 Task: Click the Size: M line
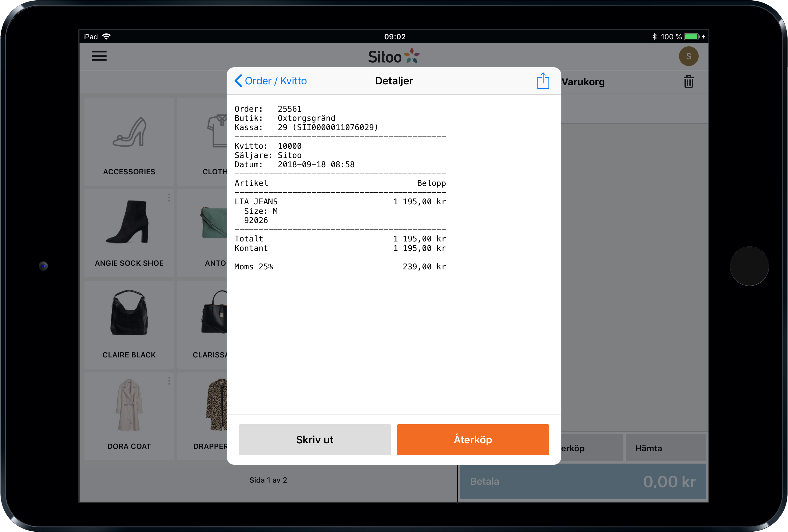[261, 211]
